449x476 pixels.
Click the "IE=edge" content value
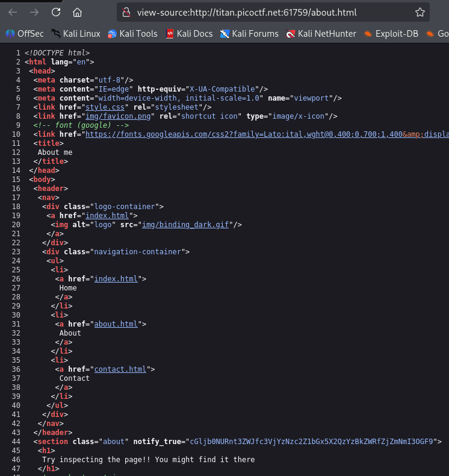114,89
